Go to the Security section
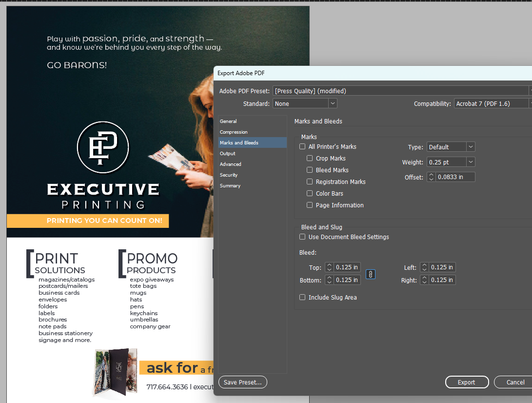 [x=253, y=175]
